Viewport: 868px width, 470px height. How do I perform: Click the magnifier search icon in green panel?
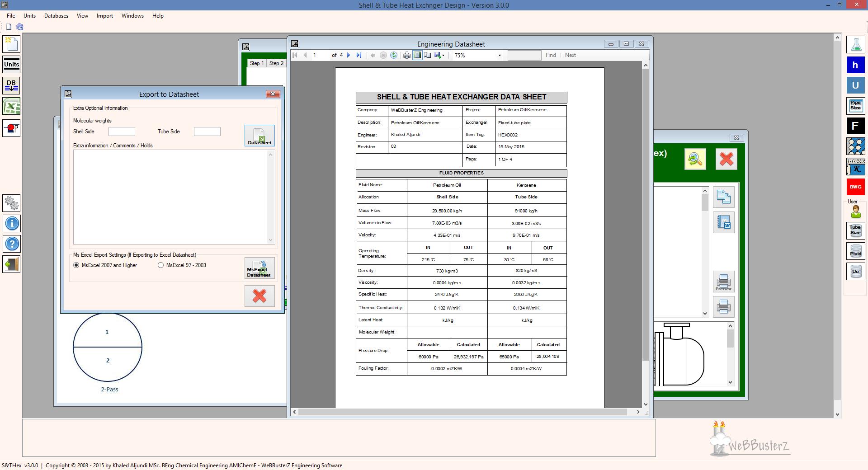click(x=695, y=159)
